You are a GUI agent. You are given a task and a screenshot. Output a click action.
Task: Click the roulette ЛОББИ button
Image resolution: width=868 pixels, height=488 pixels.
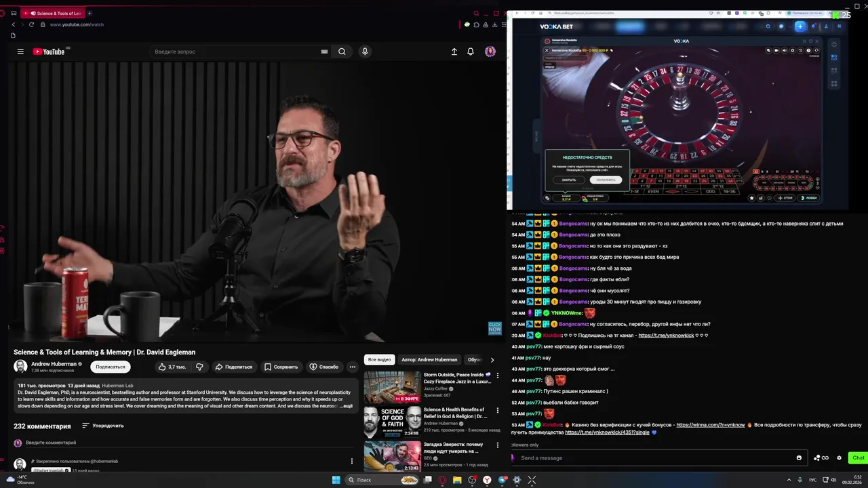tap(809, 198)
